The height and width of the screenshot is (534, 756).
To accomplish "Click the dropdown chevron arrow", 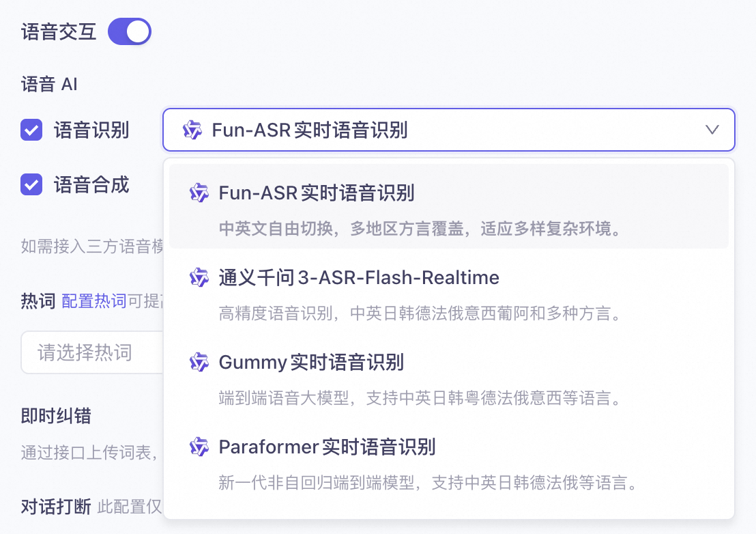I will coord(712,130).
